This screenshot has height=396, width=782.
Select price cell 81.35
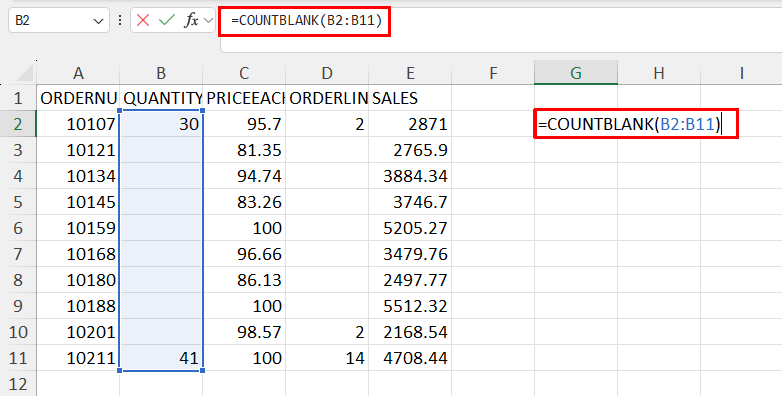click(x=244, y=150)
